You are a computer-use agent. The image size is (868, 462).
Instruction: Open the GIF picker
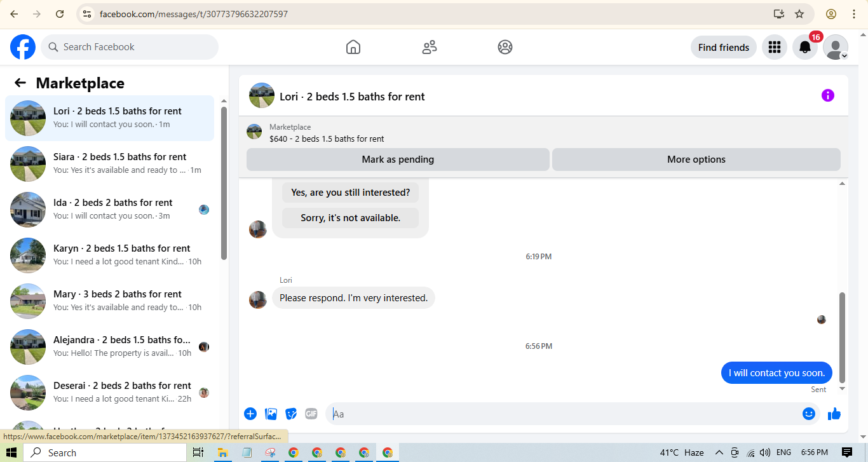pos(311,414)
